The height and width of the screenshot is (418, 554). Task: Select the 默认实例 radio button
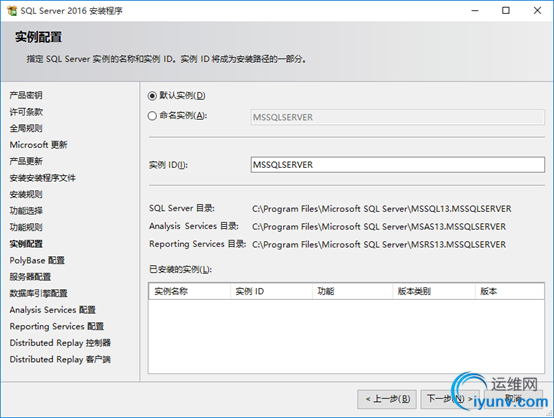click(x=152, y=96)
